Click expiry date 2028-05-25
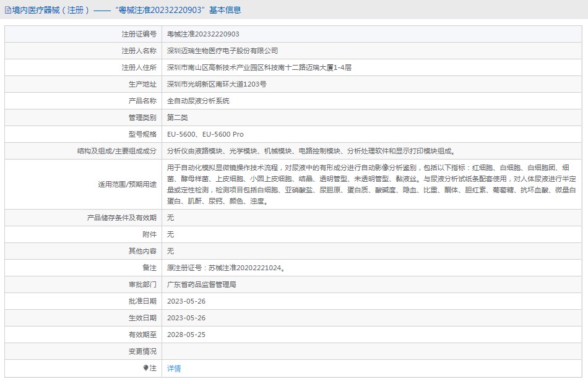This screenshot has height=384, width=588. (x=186, y=335)
